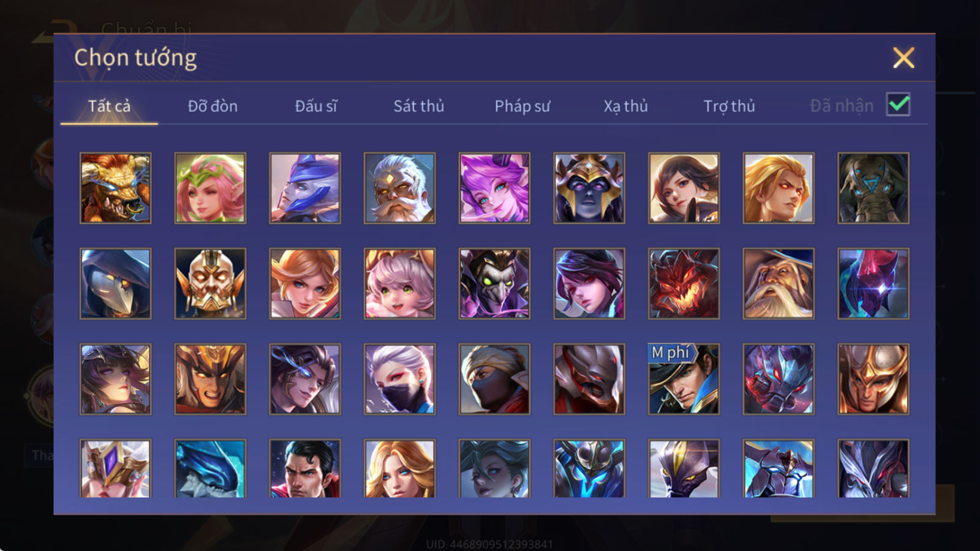Select the hero tagged 'M phí'
The image size is (980, 551).
[x=684, y=379]
